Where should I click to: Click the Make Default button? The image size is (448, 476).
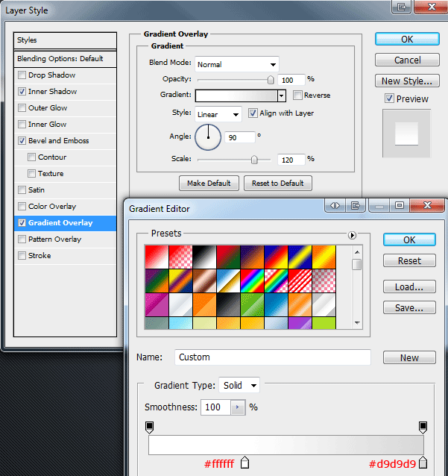(209, 183)
